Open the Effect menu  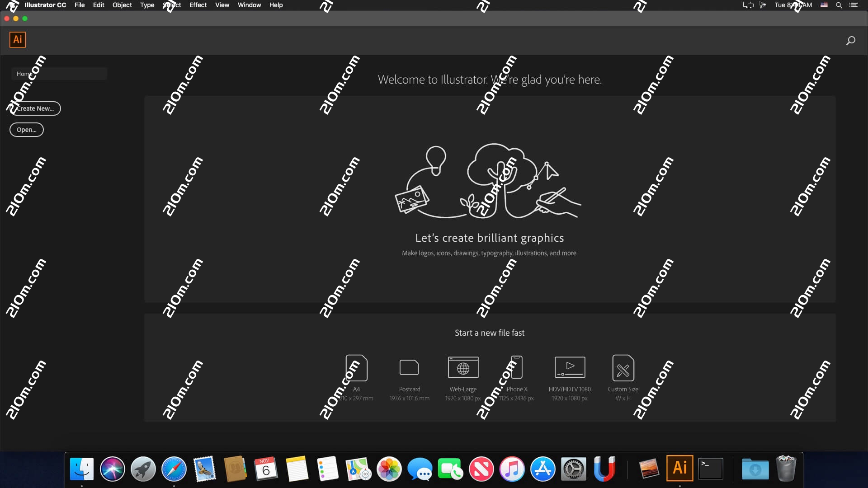(198, 5)
